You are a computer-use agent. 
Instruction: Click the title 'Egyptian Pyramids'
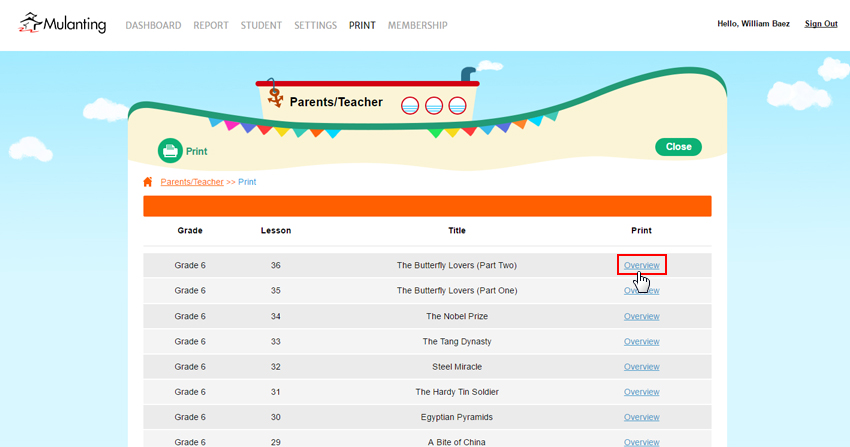pos(457,417)
